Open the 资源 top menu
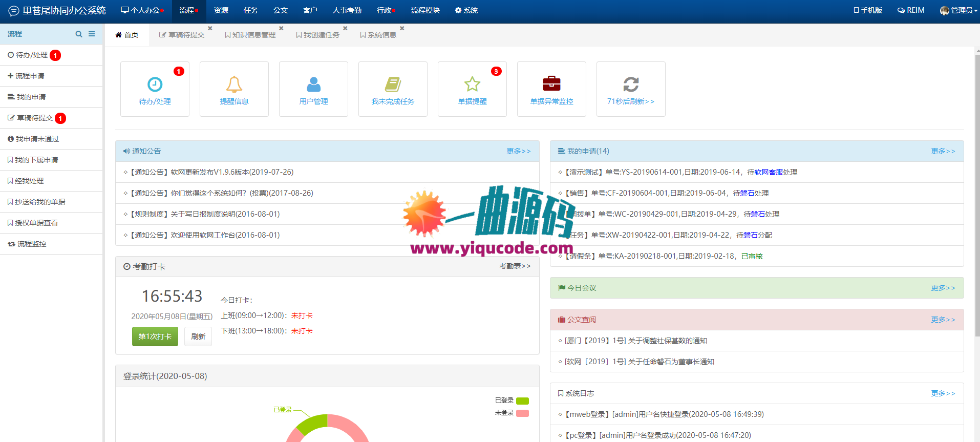Image resolution: width=980 pixels, height=442 pixels. coord(221,10)
